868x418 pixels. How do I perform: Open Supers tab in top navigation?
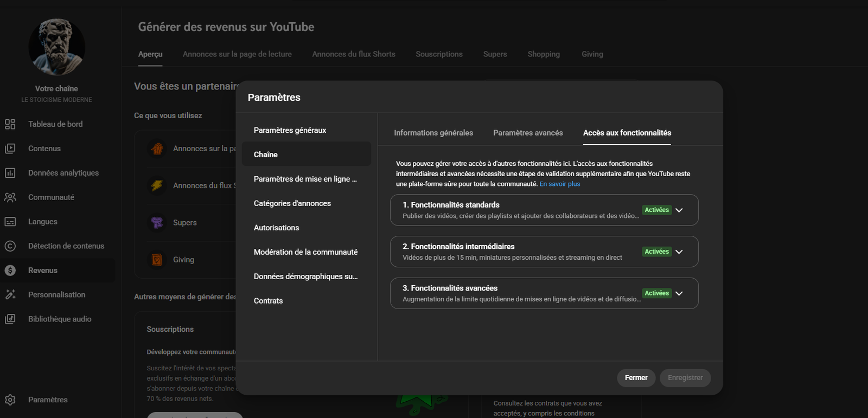(x=495, y=54)
